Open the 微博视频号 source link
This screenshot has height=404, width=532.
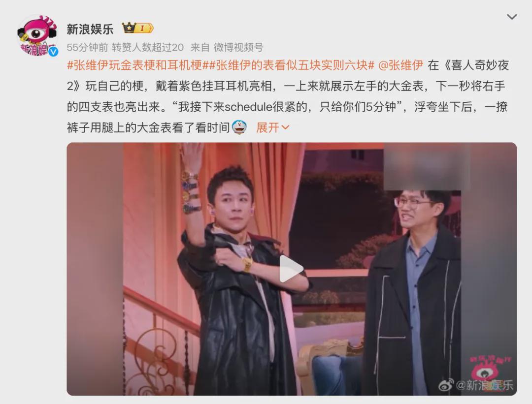click(238, 47)
